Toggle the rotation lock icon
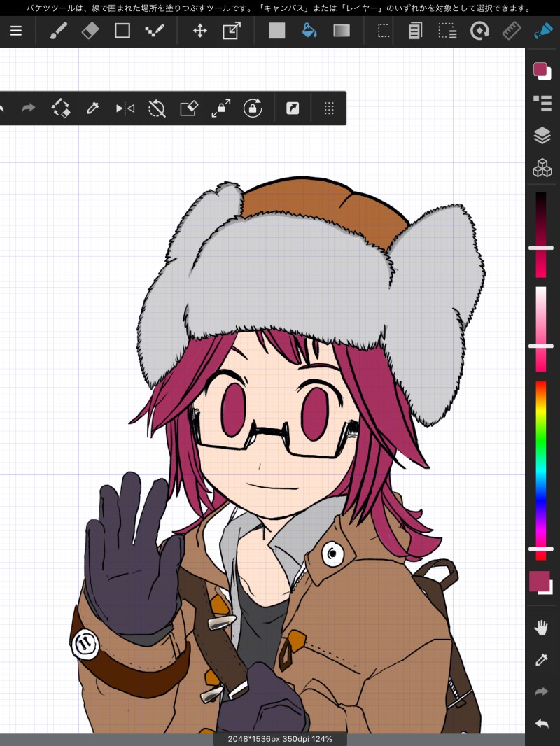Viewport: 560px width, 746px height. pos(253,108)
